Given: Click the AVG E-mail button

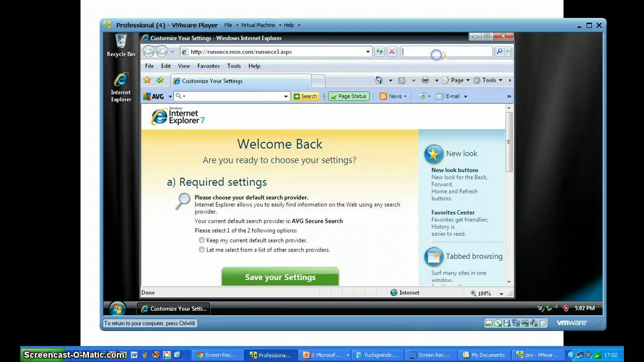Looking at the screenshot, I should [448, 97].
